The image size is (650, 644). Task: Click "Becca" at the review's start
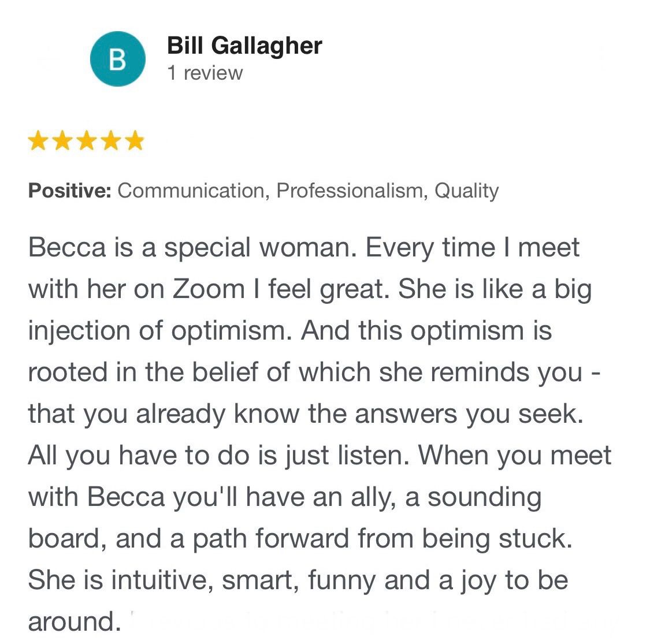tap(67, 248)
